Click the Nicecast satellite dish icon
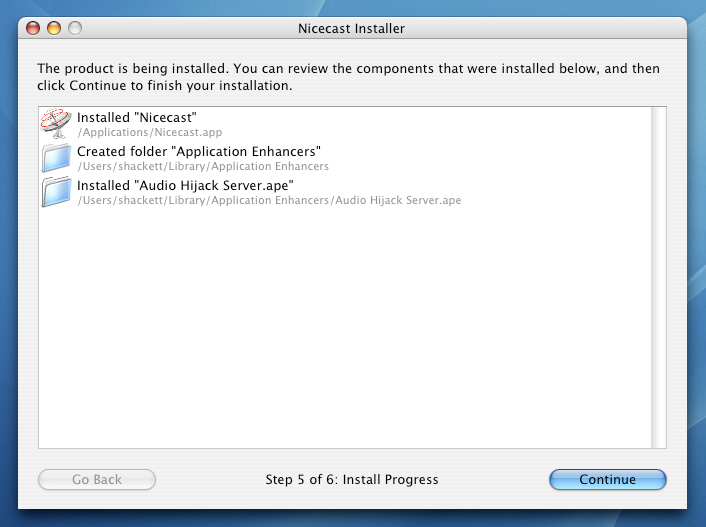The image size is (706, 527). 56,123
